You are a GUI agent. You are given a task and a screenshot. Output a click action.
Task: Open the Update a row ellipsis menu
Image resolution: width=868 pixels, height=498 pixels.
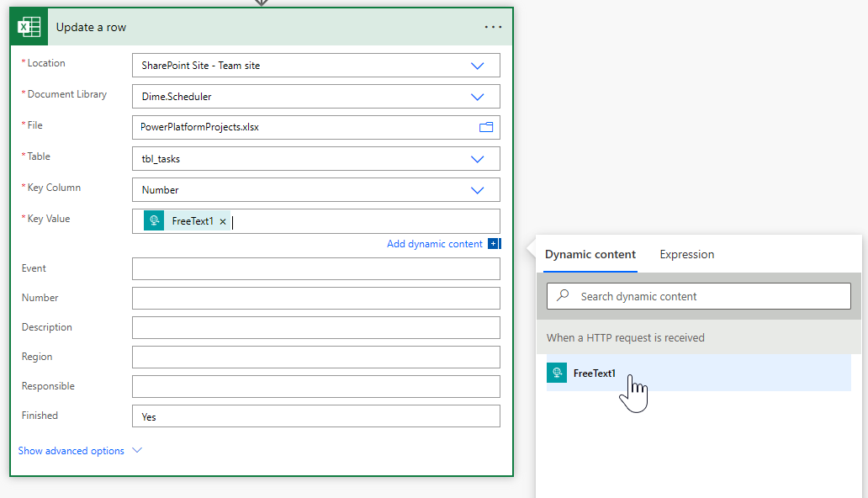pos(493,27)
